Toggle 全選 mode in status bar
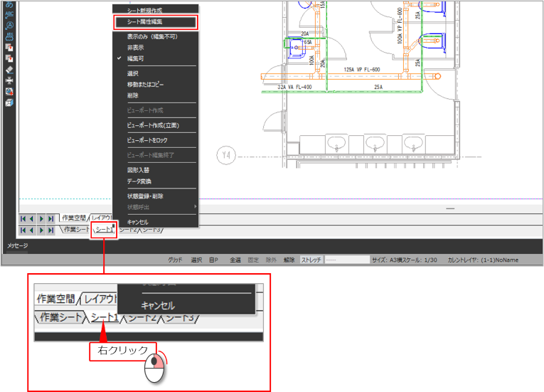This screenshot has width=544, height=392. click(235, 260)
